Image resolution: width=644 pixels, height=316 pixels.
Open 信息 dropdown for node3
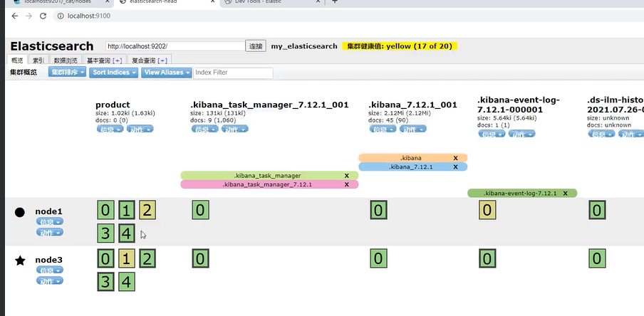coord(50,270)
